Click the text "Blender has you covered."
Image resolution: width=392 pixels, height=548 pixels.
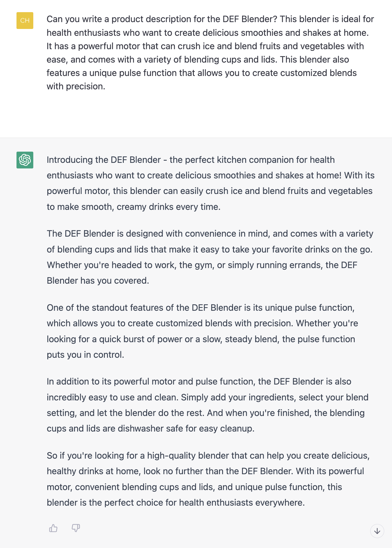click(98, 281)
